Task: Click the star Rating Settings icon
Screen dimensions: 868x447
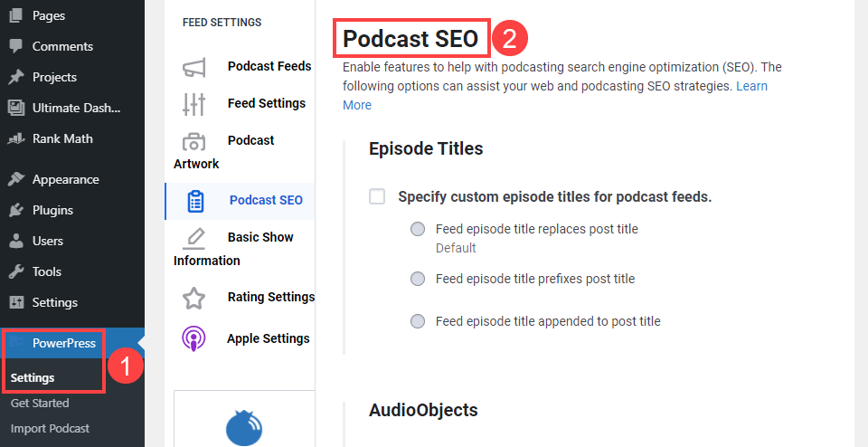Action: (x=193, y=298)
